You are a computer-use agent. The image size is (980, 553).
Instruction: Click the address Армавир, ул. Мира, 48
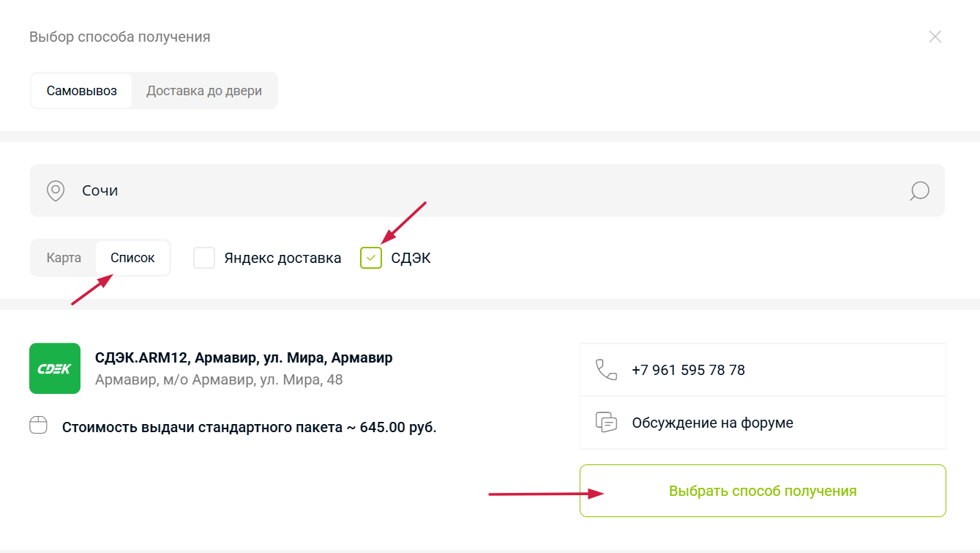click(219, 380)
